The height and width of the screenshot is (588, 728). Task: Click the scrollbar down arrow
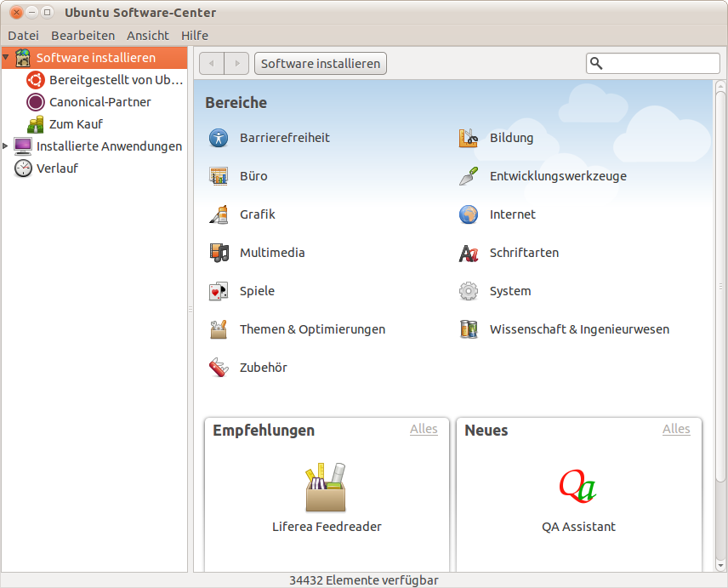(720, 566)
